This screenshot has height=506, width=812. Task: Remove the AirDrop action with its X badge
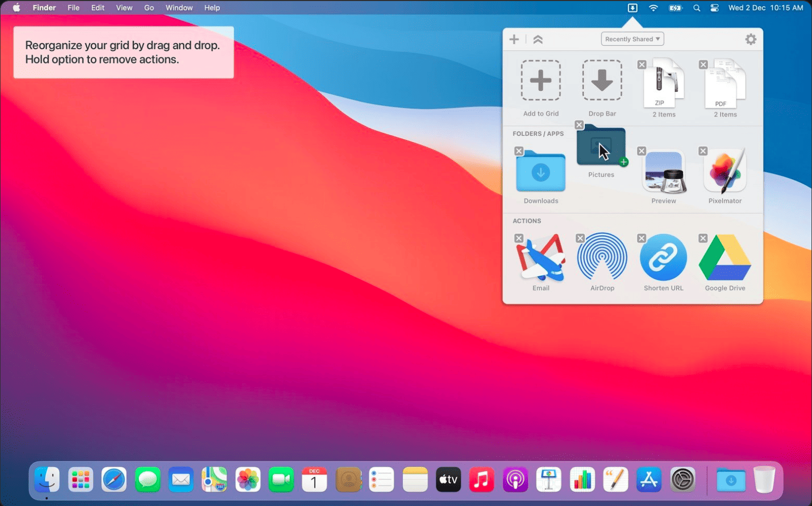[x=580, y=238]
